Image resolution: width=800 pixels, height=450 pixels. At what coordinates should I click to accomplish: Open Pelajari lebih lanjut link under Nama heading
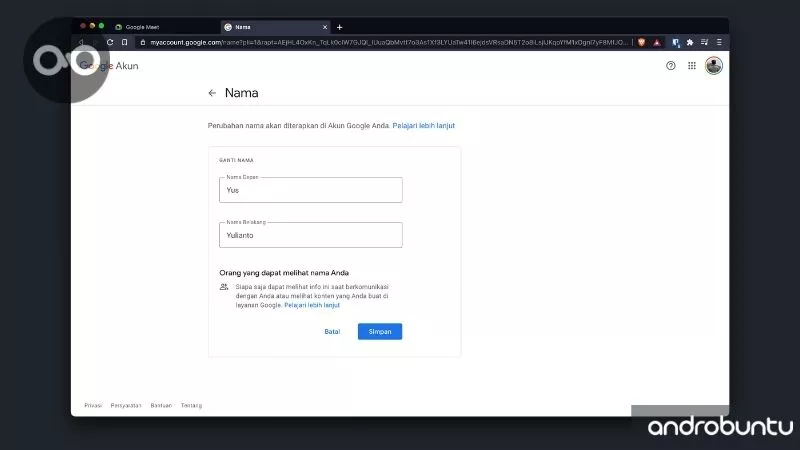click(x=423, y=126)
